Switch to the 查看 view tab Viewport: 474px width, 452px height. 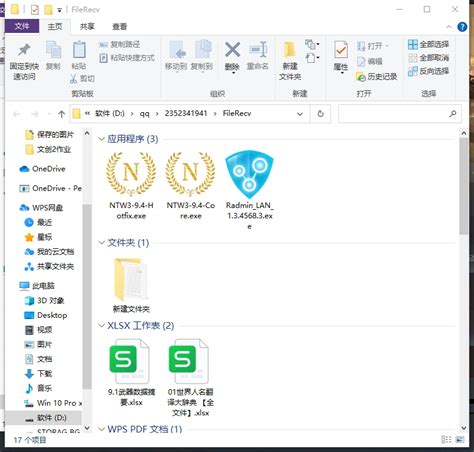tap(119, 26)
